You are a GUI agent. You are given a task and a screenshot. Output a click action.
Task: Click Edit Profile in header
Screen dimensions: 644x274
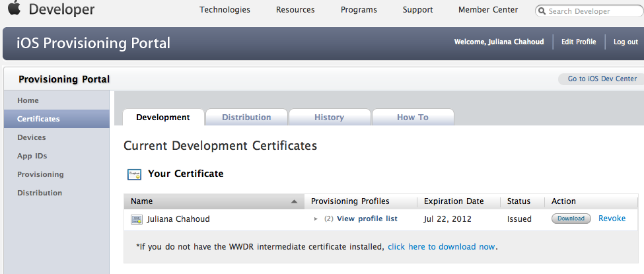[579, 42]
